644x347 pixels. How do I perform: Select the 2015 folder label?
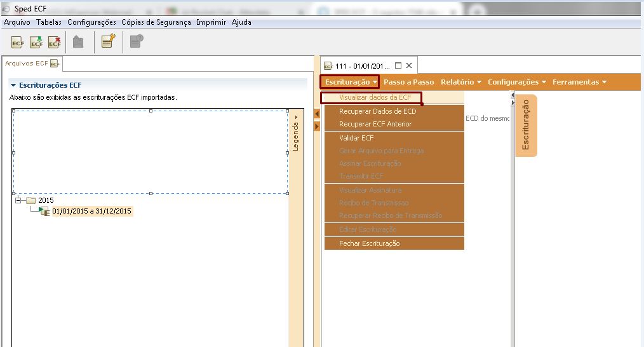46,200
